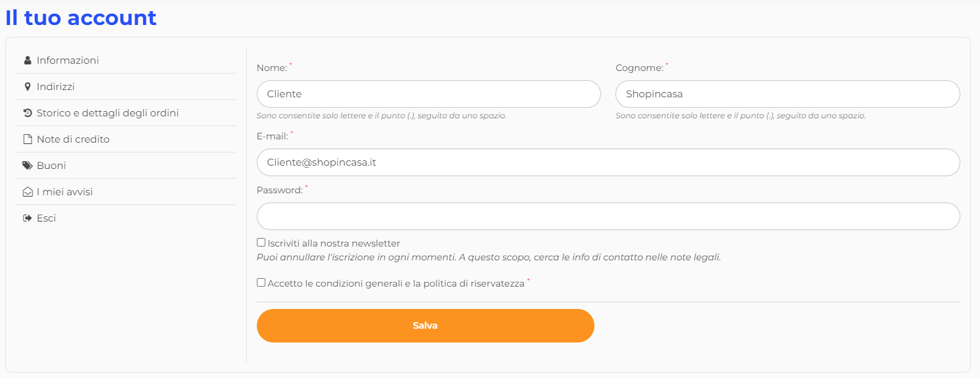980x378 pixels.
Task: Click into the Cognome field
Action: 788,94
